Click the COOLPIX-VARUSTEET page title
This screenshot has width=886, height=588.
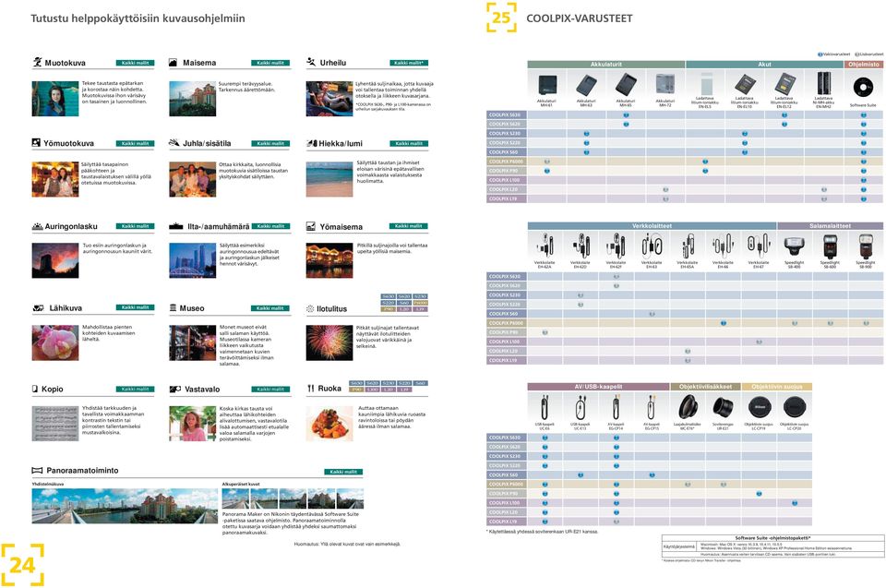pos(580,18)
